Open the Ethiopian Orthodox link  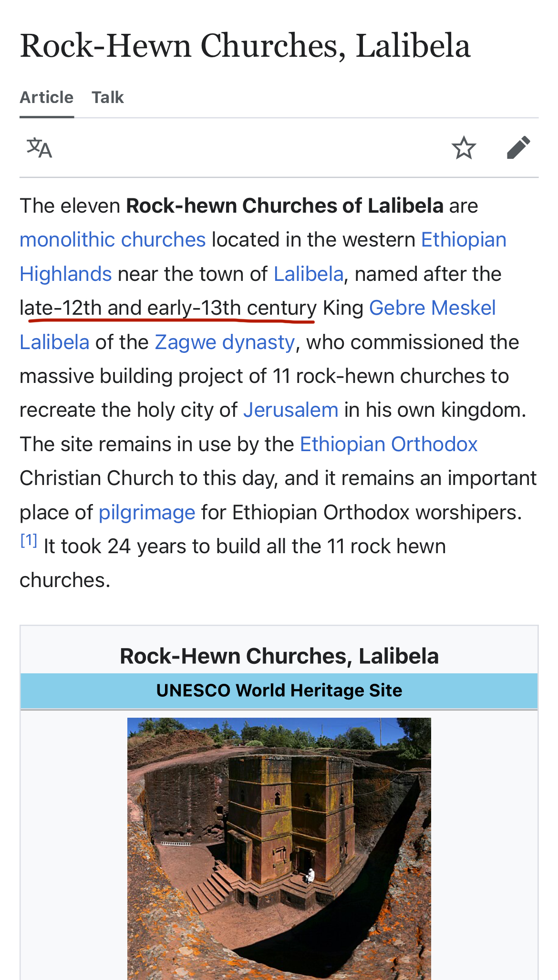click(389, 444)
